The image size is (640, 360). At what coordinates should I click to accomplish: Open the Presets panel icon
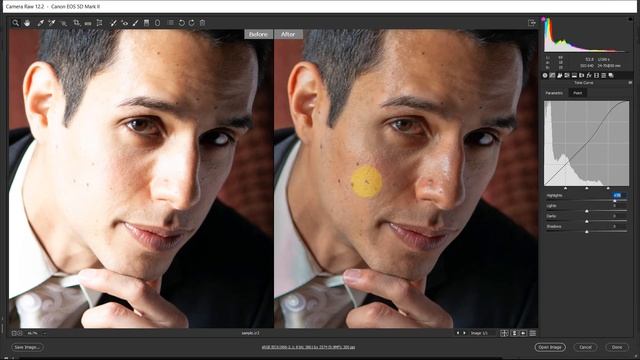[604, 76]
